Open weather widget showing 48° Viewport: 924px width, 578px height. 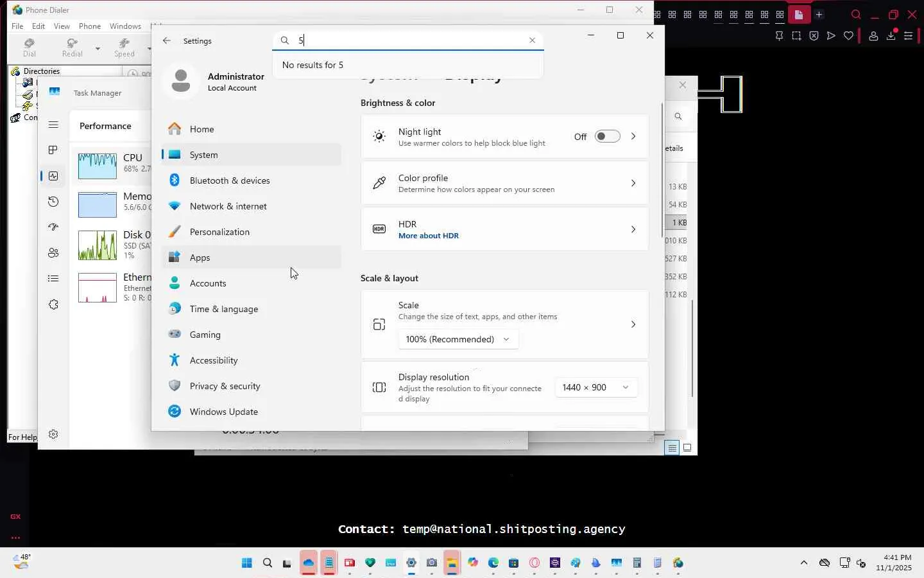pyautogui.click(x=21, y=563)
